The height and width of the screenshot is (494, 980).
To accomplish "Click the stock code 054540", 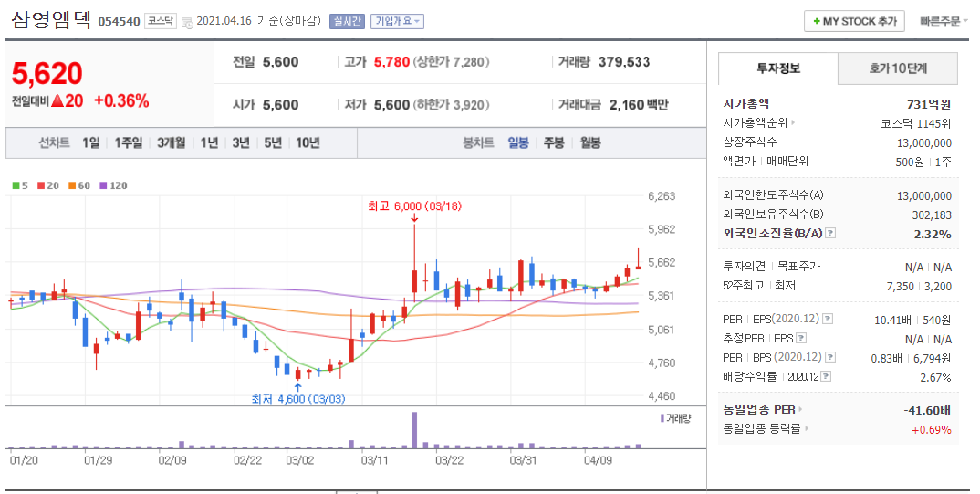I will [x=119, y=22].
